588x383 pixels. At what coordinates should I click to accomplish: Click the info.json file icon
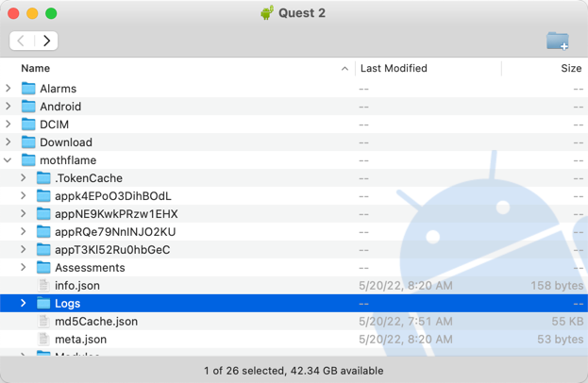(x=43, y=285)
